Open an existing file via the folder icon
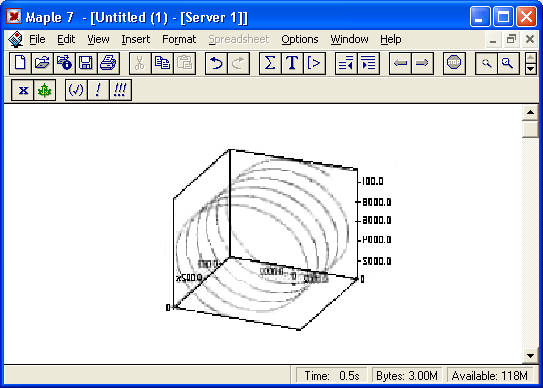The width and height of the screenshot is (543, 388). pyautogui.click(x=42, y=63)
